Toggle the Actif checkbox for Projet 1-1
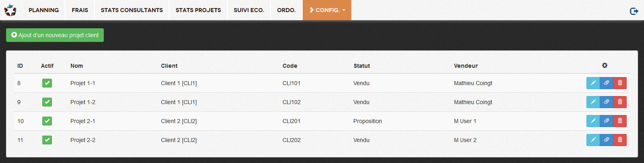 (47, 83)
